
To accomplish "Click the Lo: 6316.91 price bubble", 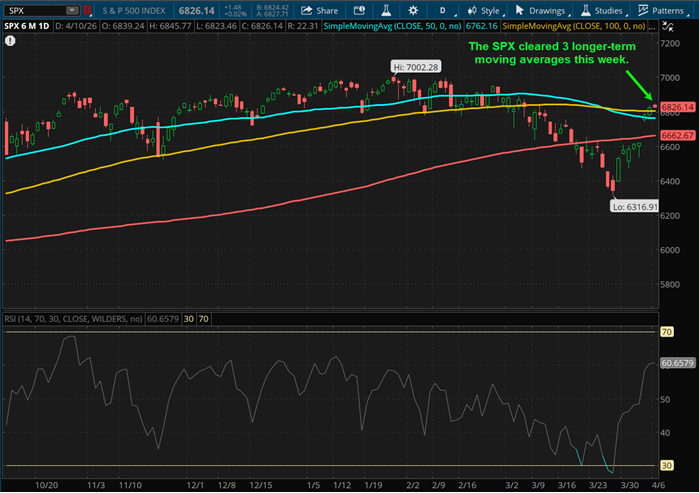I will tap(635, 206).
